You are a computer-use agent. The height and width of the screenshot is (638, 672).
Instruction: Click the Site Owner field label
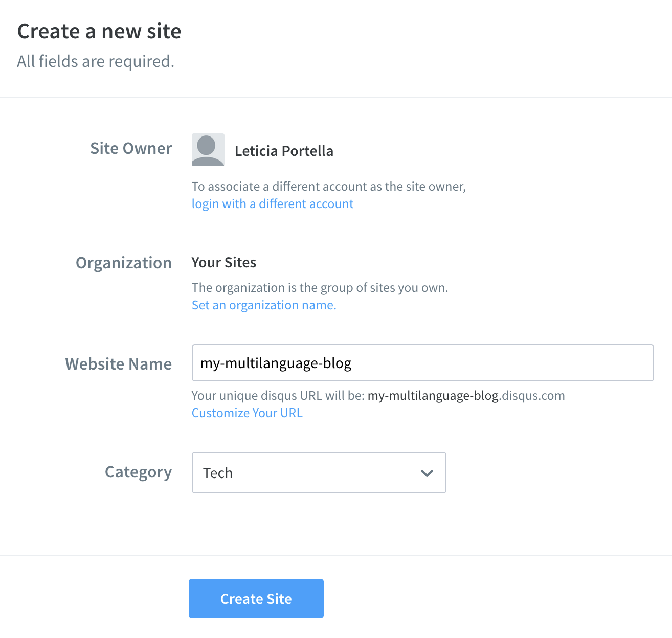[131, 148]
